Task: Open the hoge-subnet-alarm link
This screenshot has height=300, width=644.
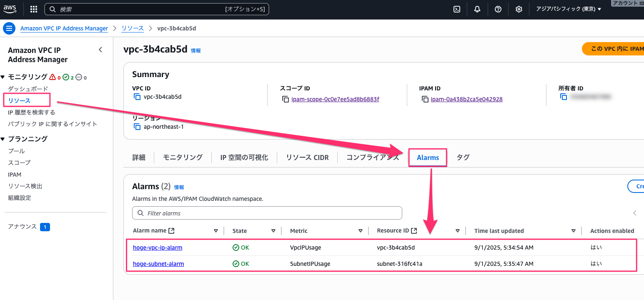Action: click(158, 264)
